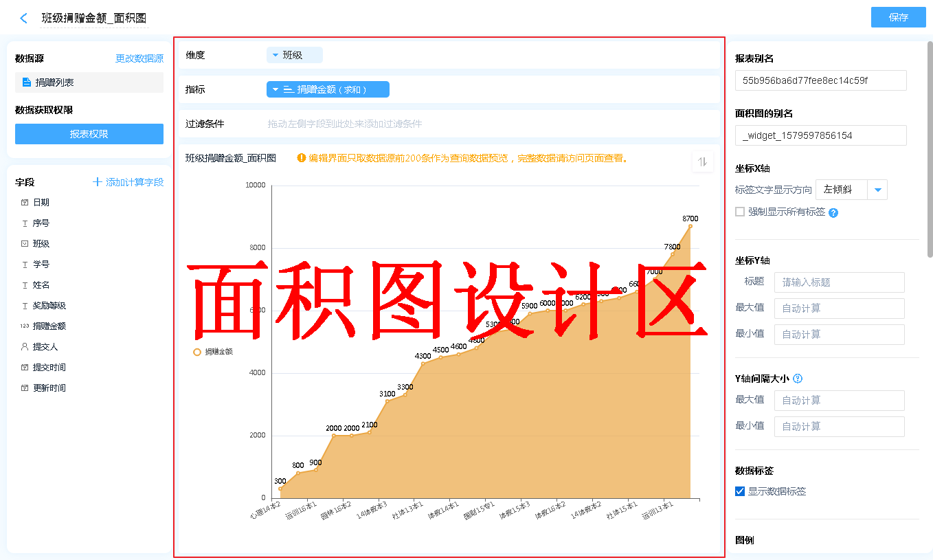Screen dimensions: 933x560
Task: Click the 日期 field calendar icon
Action: pyautogui.click(x=25, y=203)
